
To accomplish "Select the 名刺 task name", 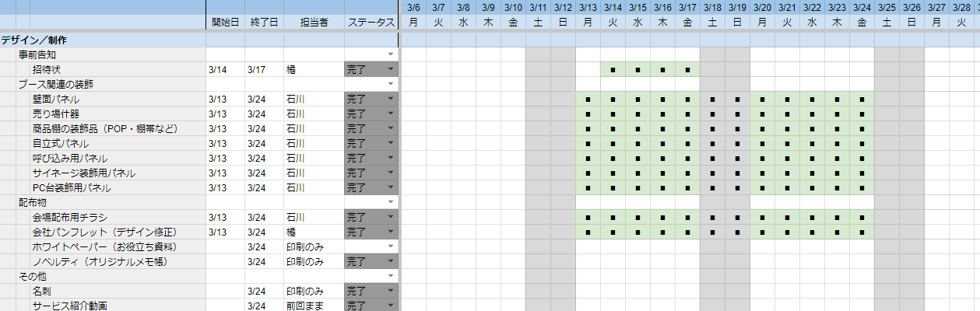I will click(41, 292).
